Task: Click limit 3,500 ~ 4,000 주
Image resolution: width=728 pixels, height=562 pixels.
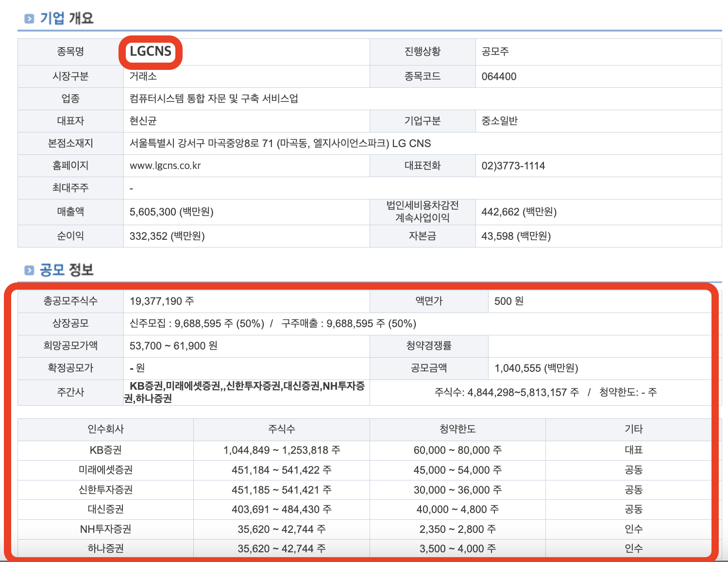Action: click(x=457, y=548)
